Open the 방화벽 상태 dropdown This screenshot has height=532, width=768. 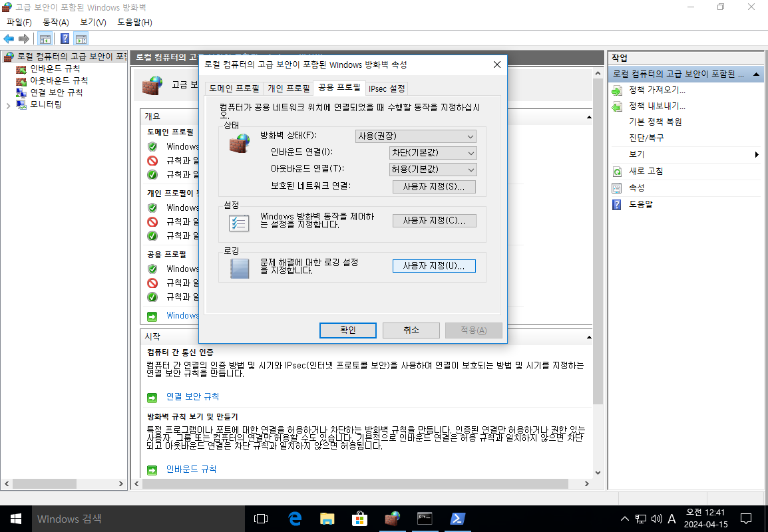(x=415, y=136)
